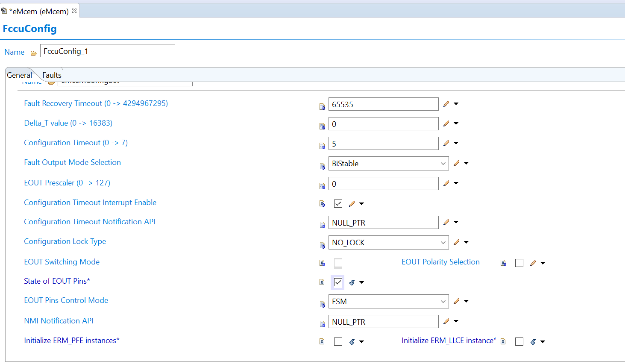Click the pencil icon for EOUT Polarity Selection
The height and width of the screenshot is (364, 625).
(x=533, y=263)
